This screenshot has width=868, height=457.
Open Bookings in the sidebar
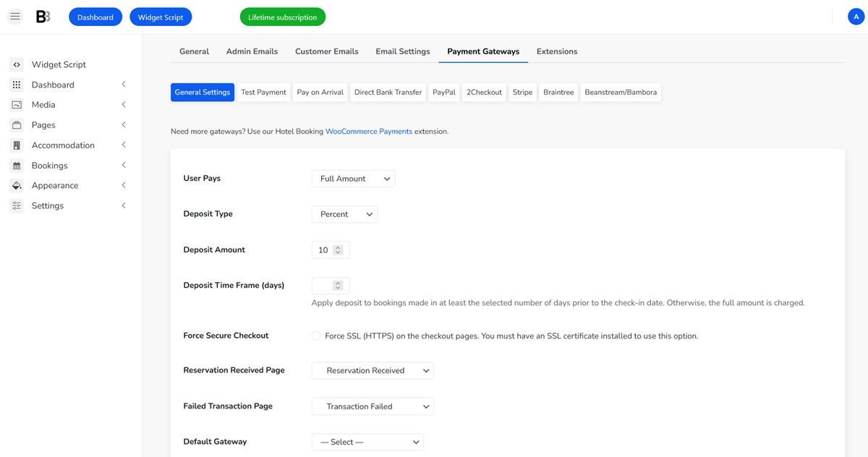click(49, 166)
